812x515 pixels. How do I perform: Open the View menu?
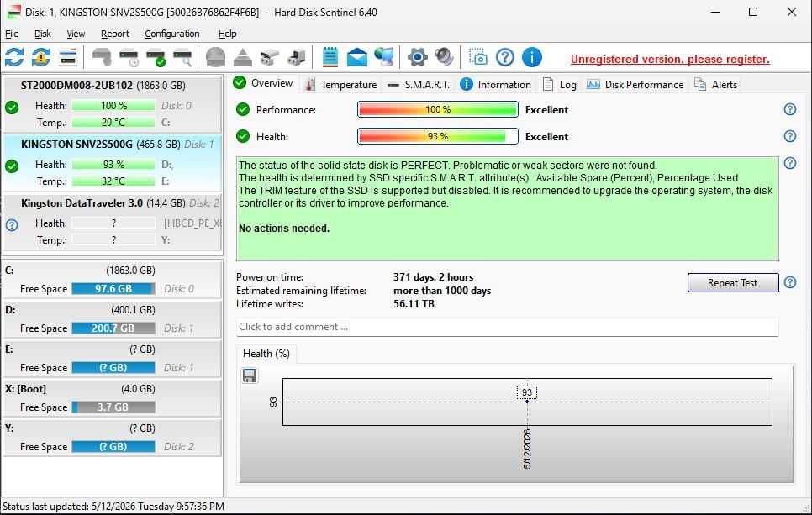click(x=76, y=34)
